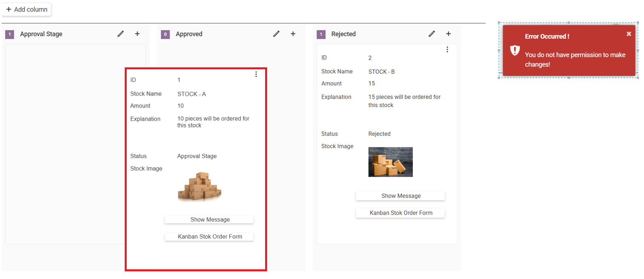The height and width of the screenshot is (279, 644).
Task: Add a card to the Rejected column
Action: coord(448,34)
